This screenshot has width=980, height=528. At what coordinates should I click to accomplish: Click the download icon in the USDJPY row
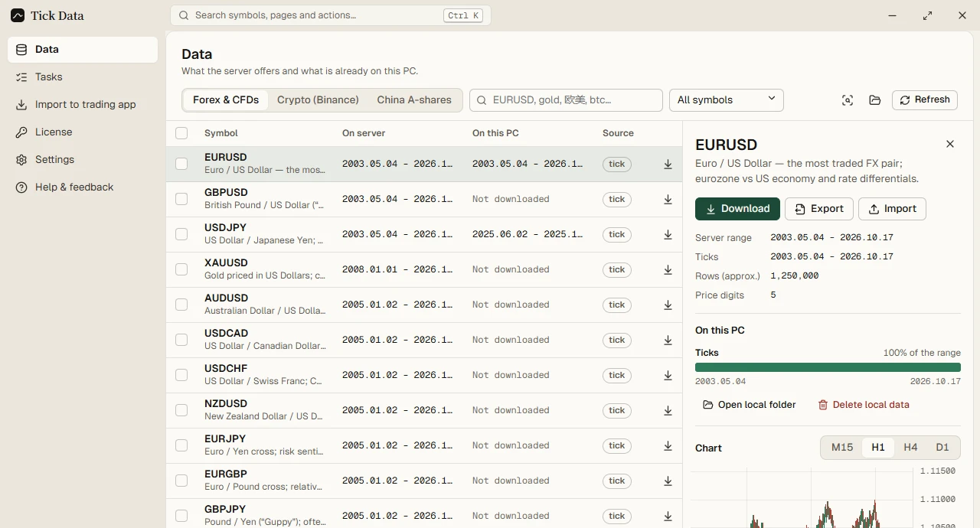pos(668,235)
